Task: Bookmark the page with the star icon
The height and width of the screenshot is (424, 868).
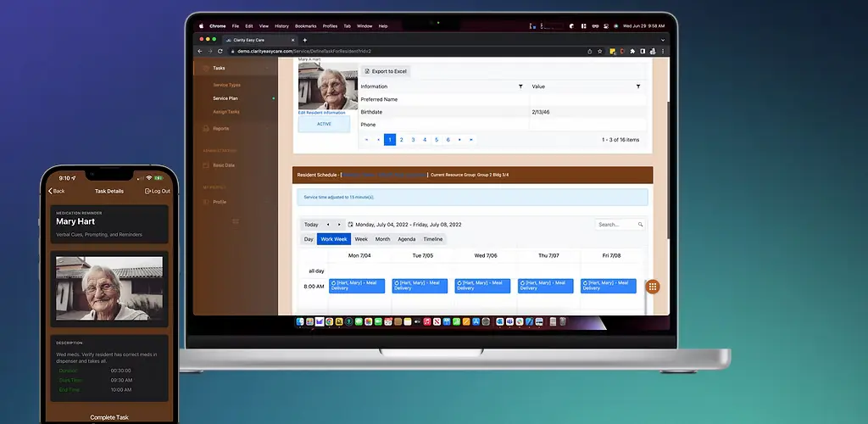Action: 600,51
